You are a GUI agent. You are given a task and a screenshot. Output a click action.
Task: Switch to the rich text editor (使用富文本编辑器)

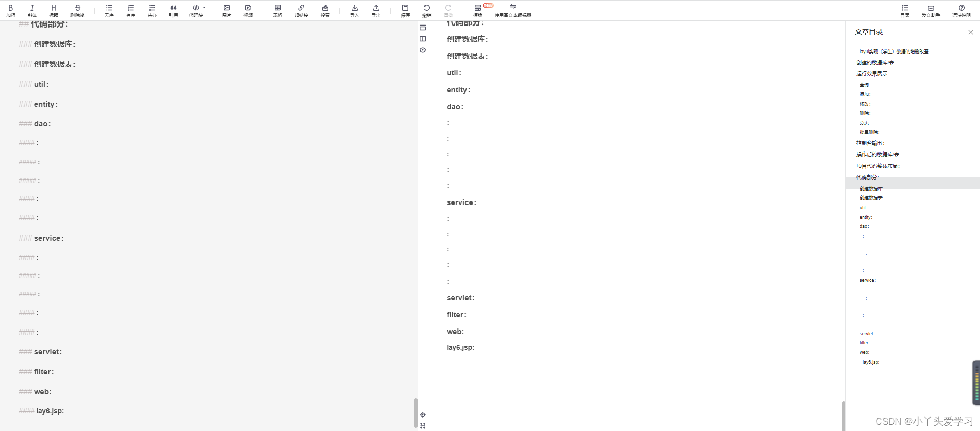coord(513,11)
